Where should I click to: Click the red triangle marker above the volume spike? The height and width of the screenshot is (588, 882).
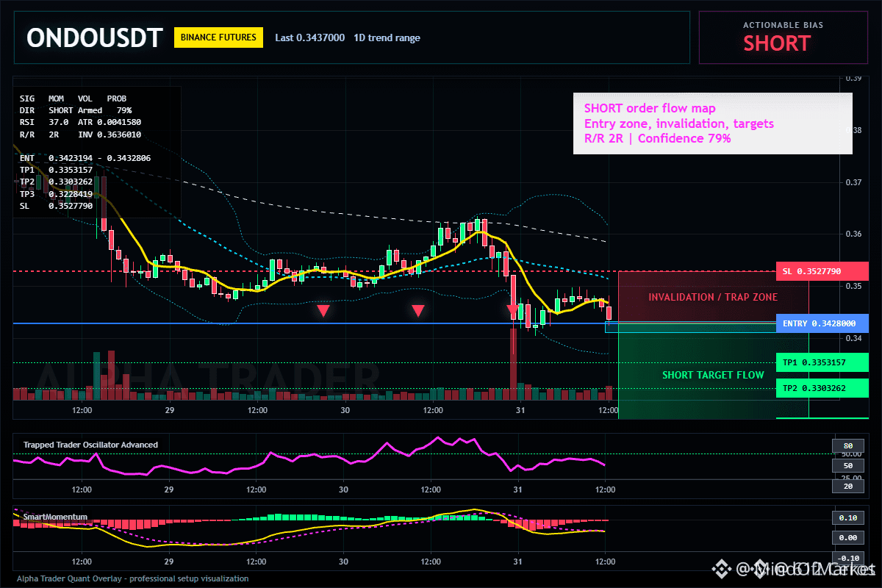click(x=512, y=311)
